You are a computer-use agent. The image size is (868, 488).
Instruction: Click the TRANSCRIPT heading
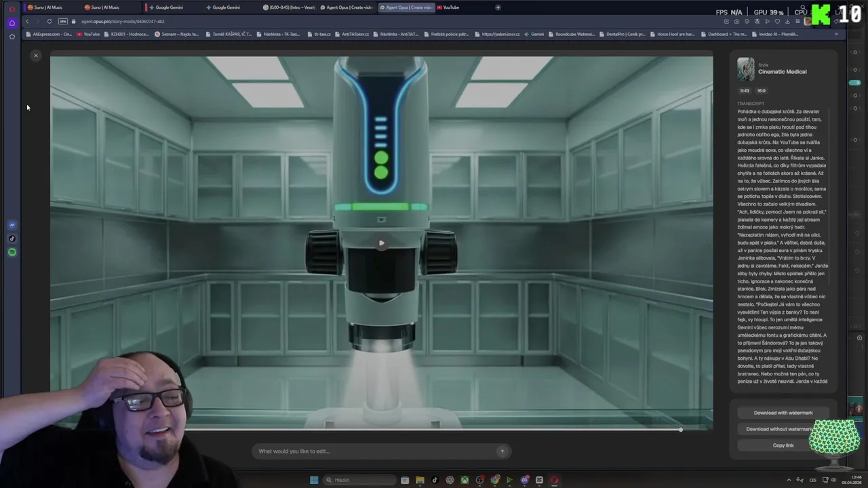click(x=751, y=104)
